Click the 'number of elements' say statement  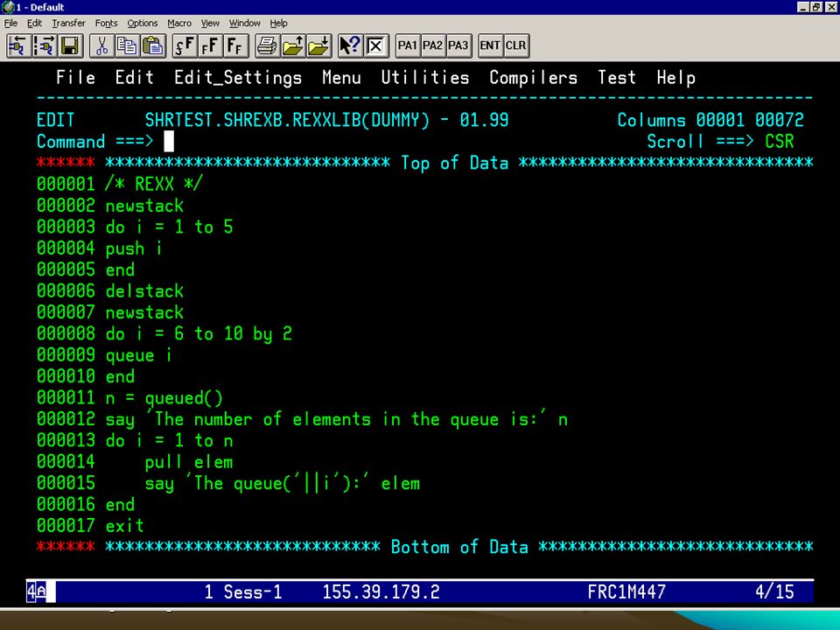click(x=336, y=419)
